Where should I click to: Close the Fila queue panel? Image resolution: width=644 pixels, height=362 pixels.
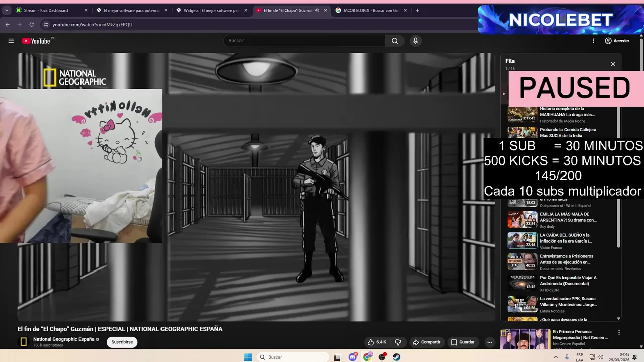(613, 64)
